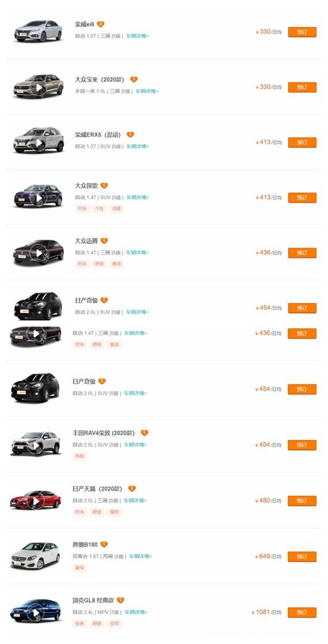Image resolution: width=328 pixels, height=644 pixels.
Task: Select the 操控 tag under 日产天籁
Action: coord(114,512)
